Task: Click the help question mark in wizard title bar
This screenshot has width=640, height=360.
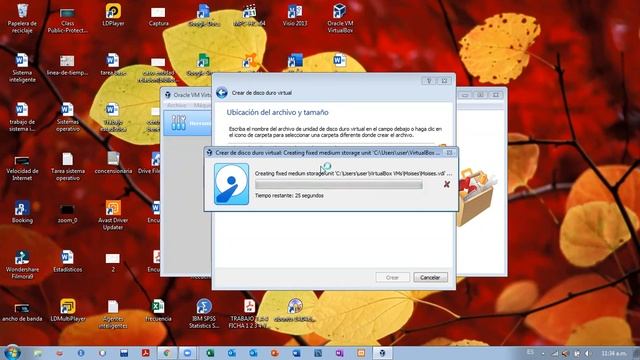Action: coord(429,81)
